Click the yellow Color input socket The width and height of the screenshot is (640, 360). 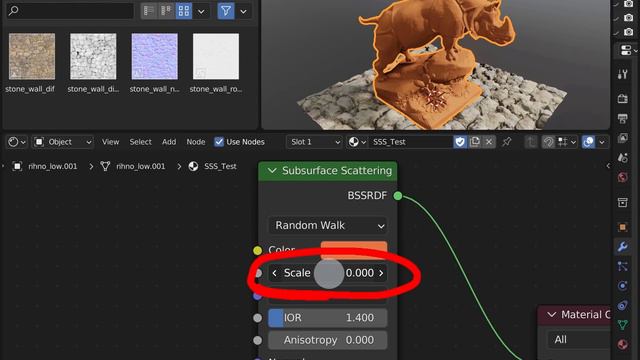pyautogui.click(x=257, y=250)
